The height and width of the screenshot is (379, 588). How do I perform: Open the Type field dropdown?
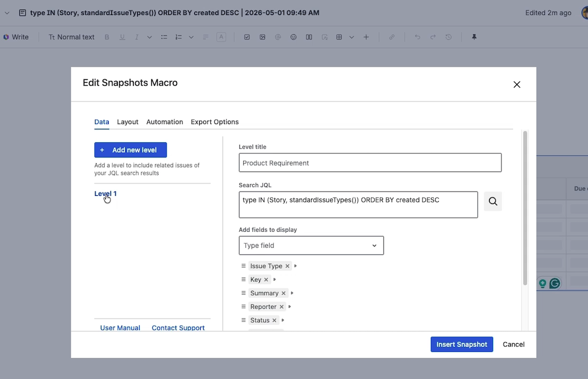[311, 245]
